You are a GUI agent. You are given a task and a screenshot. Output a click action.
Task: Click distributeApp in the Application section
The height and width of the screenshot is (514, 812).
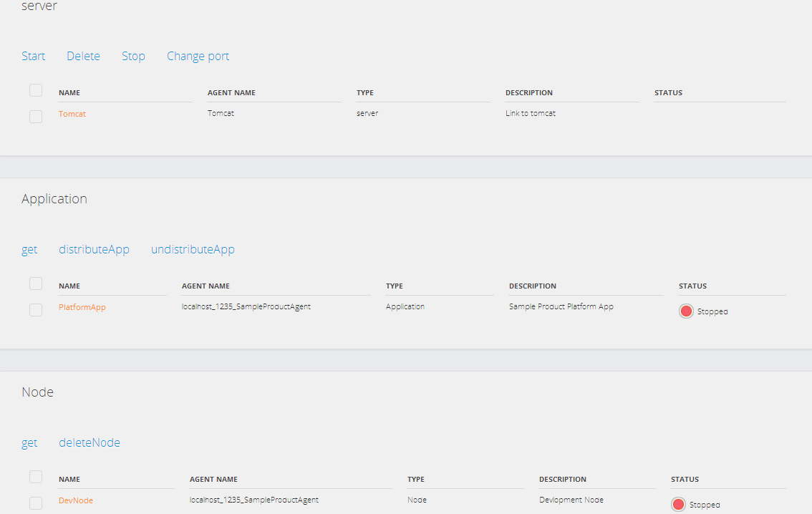pos(94,249)
